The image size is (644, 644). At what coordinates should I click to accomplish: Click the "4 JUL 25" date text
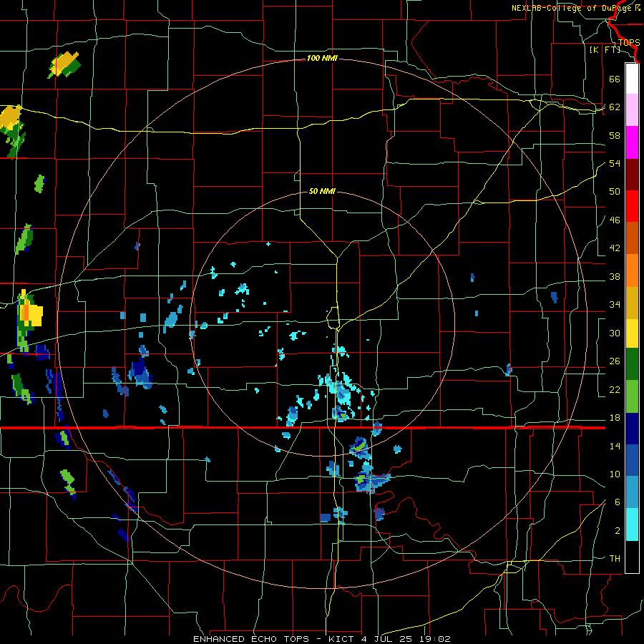(x=388, y=639)
